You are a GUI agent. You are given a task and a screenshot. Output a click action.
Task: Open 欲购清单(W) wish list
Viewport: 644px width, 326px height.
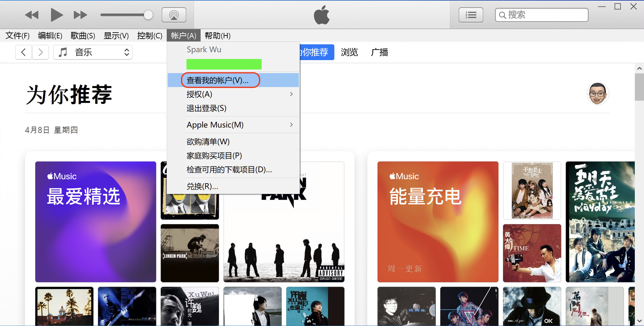pos(233,142)
